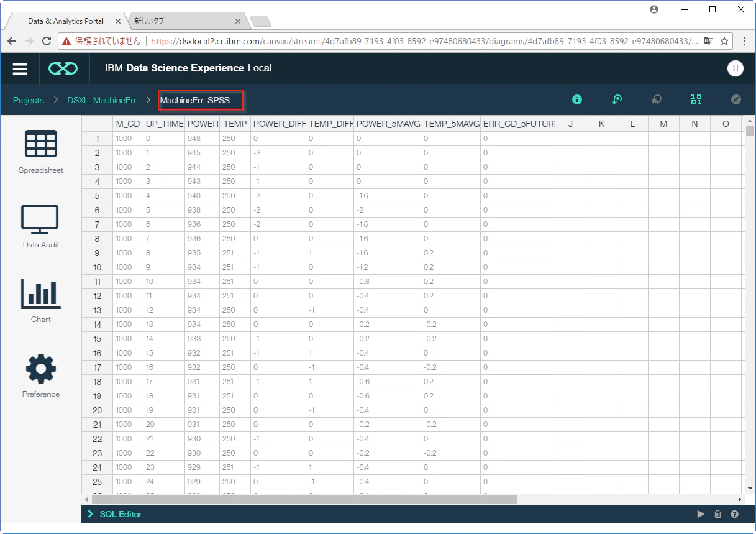Viewport: 756px width, 534px height.
Task: Go to Projects breadcrumb link
Action: 29,100
